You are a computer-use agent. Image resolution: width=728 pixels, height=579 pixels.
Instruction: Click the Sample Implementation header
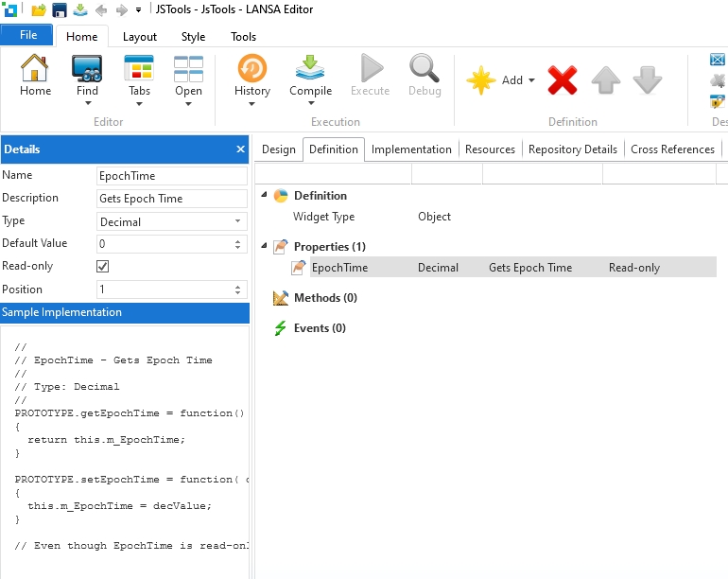[125, 312]
